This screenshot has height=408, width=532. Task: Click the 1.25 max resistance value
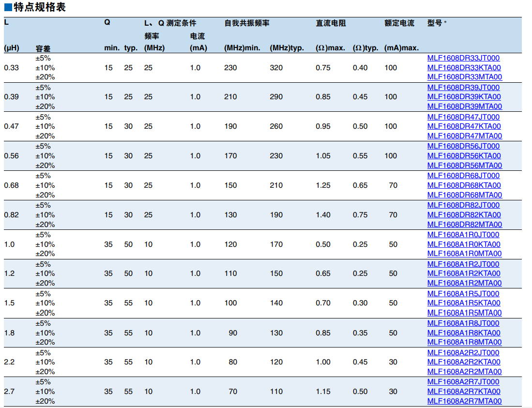point(323,185)
